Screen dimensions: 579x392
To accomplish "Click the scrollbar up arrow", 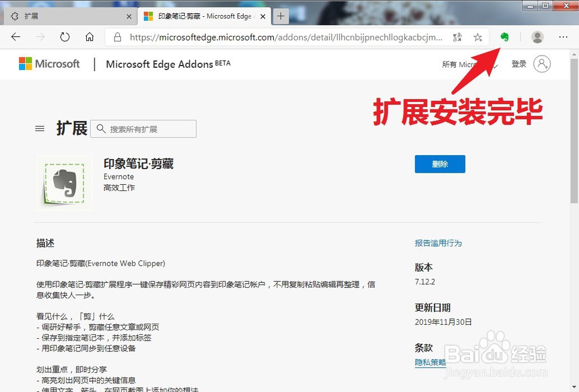I will 574,54.
